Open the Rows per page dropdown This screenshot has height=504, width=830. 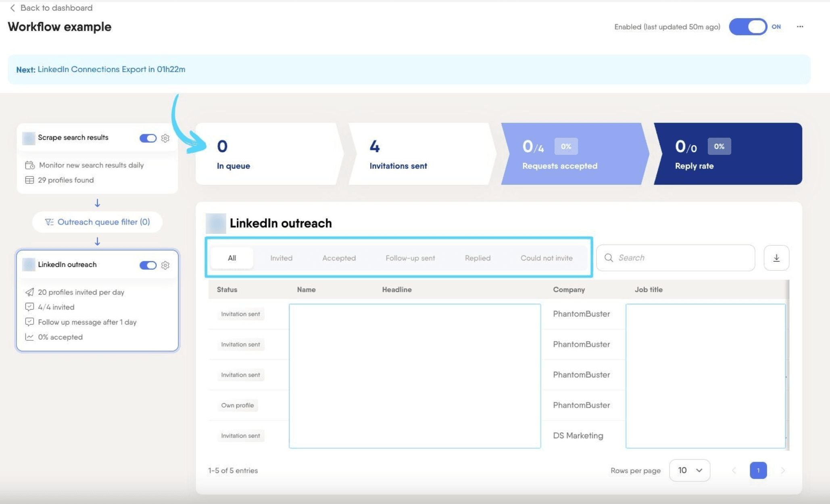click(x=690, y=470)
